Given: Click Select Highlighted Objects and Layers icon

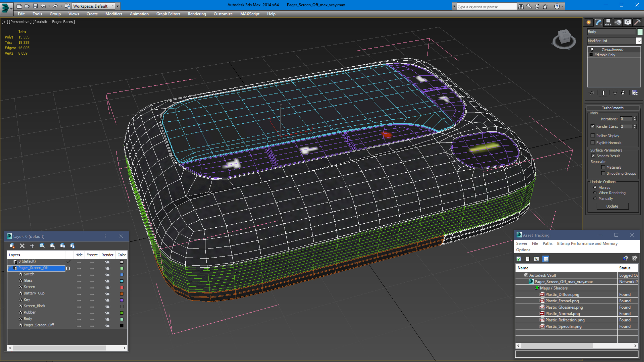Looking at the screenshot, I should pos(42,246).
